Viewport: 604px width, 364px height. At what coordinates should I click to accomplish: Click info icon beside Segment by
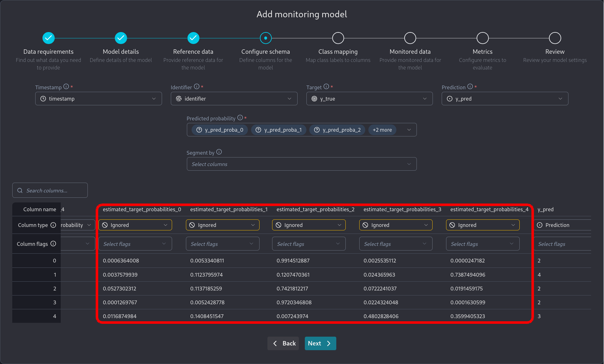click(219, 152)
